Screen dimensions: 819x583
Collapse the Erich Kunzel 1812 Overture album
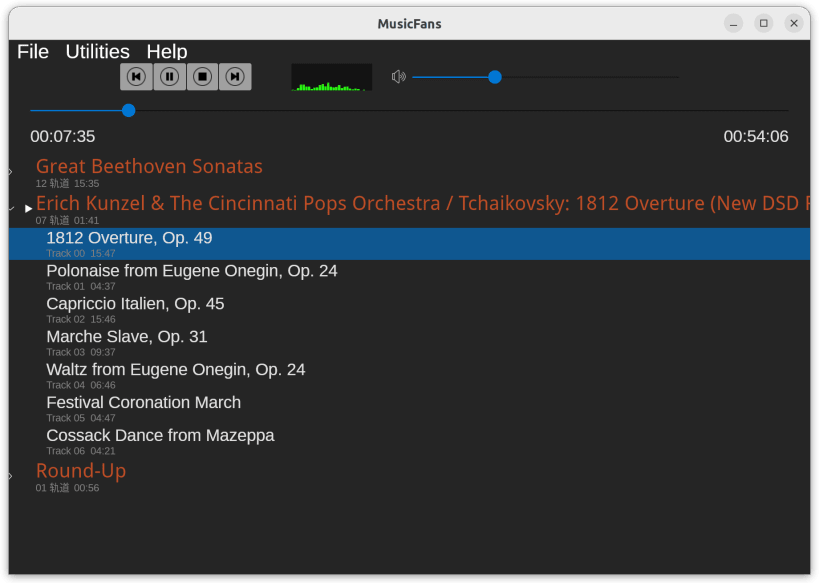point(11,208)
